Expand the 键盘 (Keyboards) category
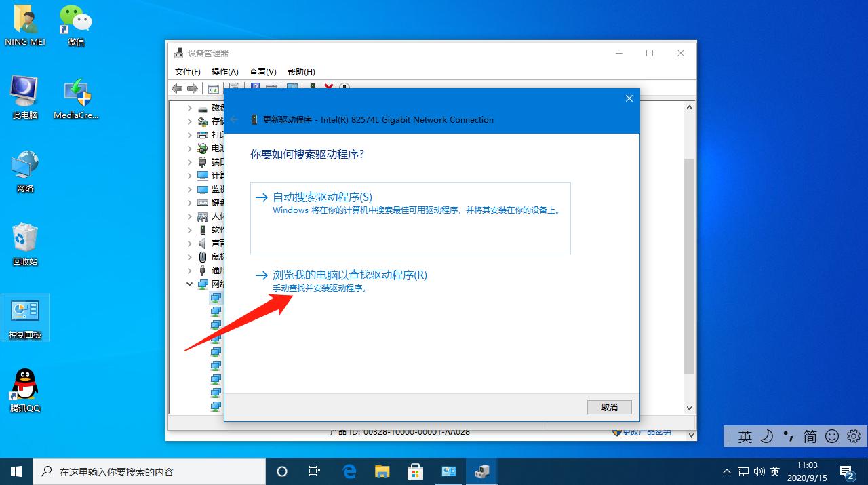 point(189,202)
